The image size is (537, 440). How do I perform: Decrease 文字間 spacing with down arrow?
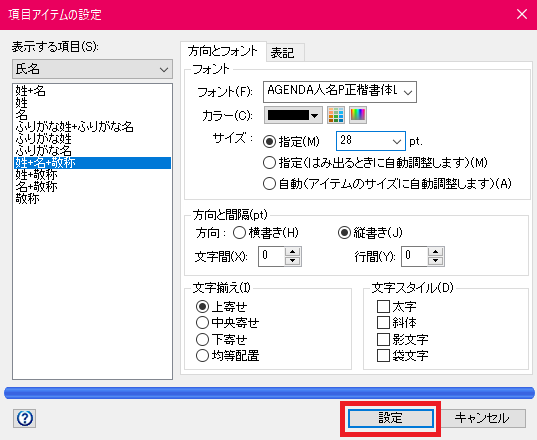(292, 261)
